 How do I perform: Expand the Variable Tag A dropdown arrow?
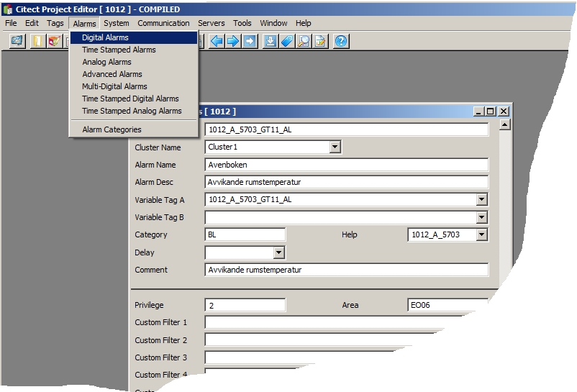[482, 200]
